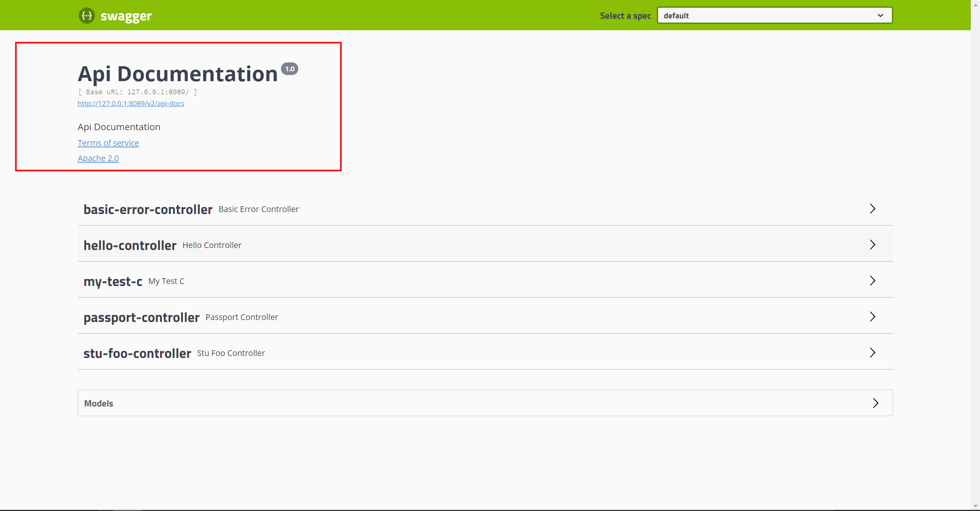This screenshot has height=511, width=980.
Task: Expand hello-controller via its chevron
Action: click(x=872, y=245)
